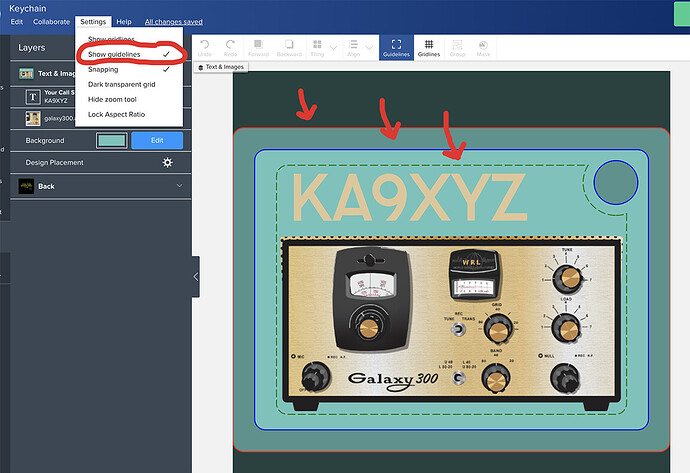Click the Keychain product title

(28, 8)
